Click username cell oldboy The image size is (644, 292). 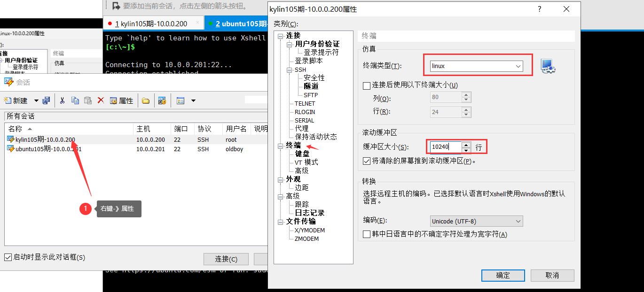coord(235,149)
